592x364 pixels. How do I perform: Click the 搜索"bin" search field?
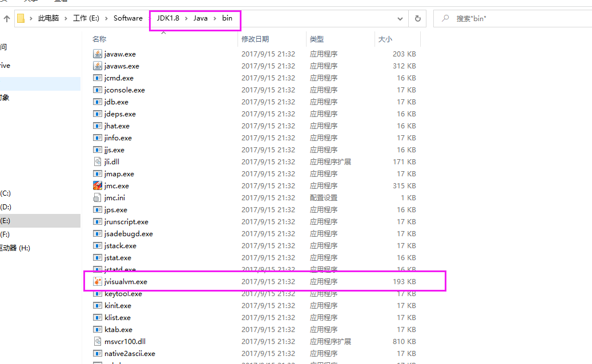514,18
